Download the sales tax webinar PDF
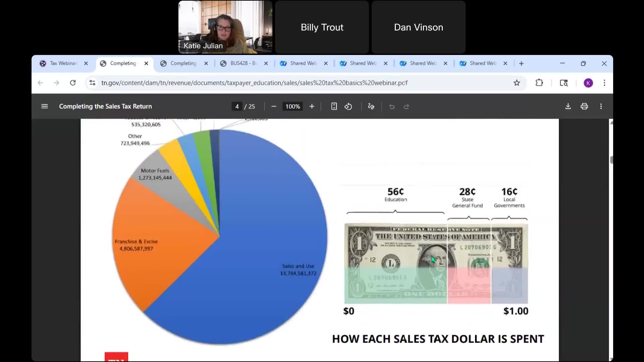The height and width of the screenshot is (362, 644). click(x=568, y=106)
